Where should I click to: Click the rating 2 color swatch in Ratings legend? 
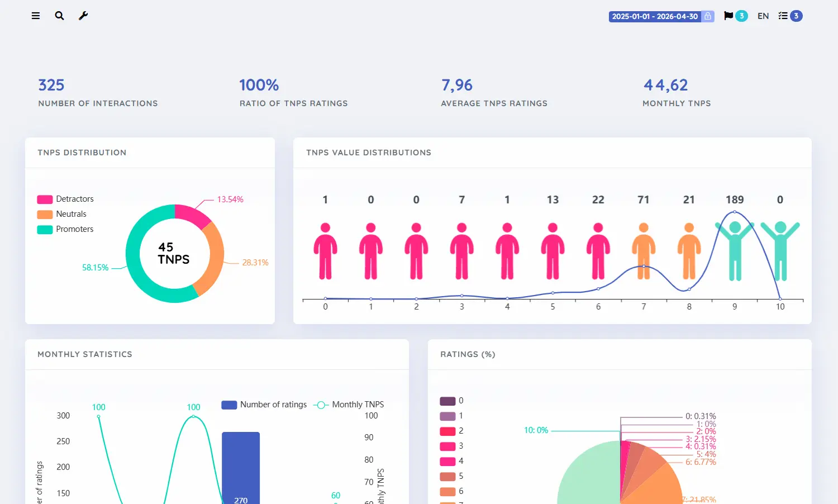tap(447, 431)
